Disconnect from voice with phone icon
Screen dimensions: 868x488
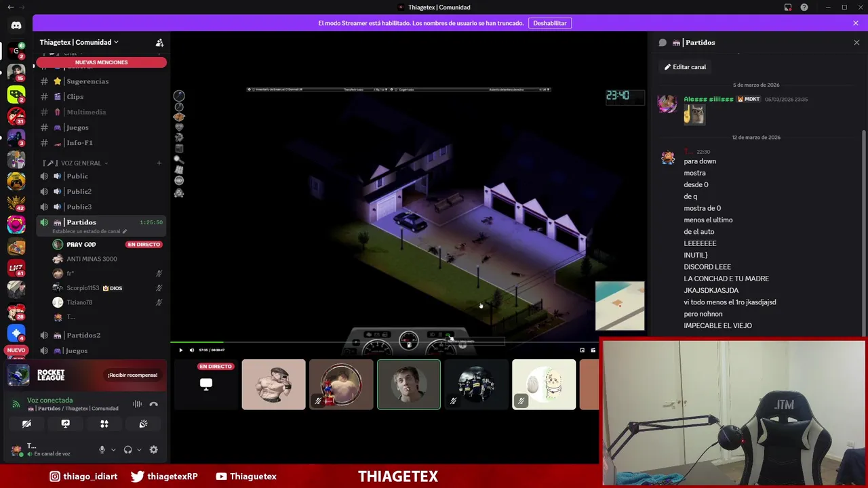tap(154, 404)
